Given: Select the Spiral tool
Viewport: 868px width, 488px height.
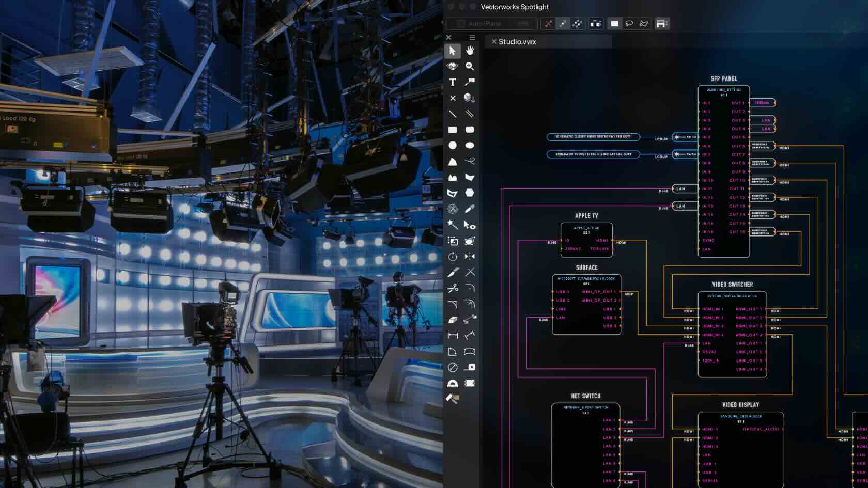Looking at the screenshot, I should (x=452, y=208).
